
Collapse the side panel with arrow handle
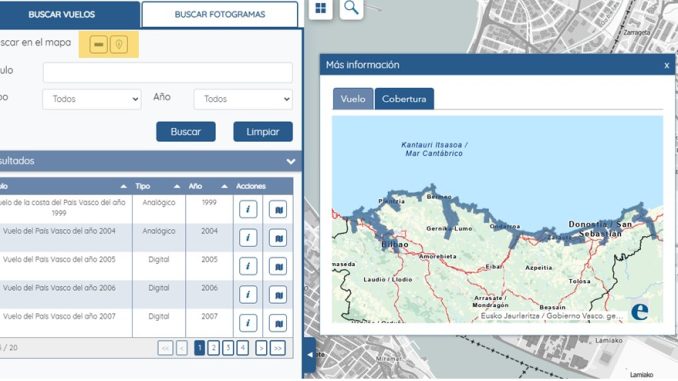pyautogui.click(x=310, y=355)
